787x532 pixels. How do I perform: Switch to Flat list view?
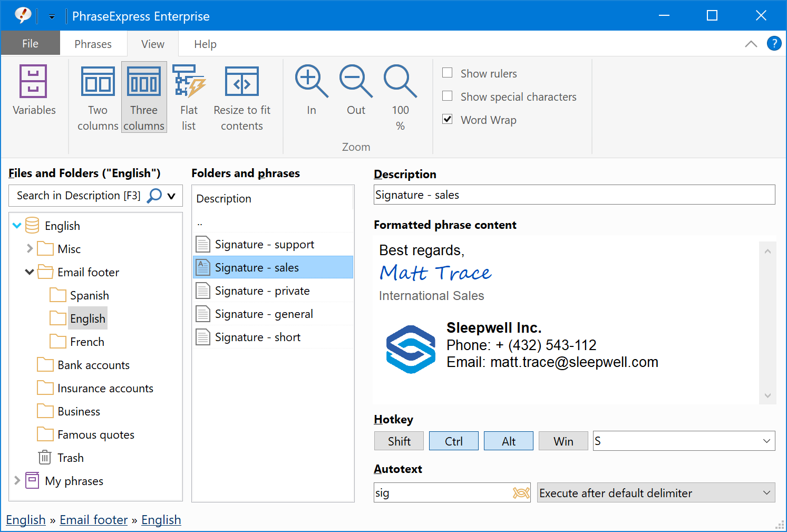click(x=189, y=98)
